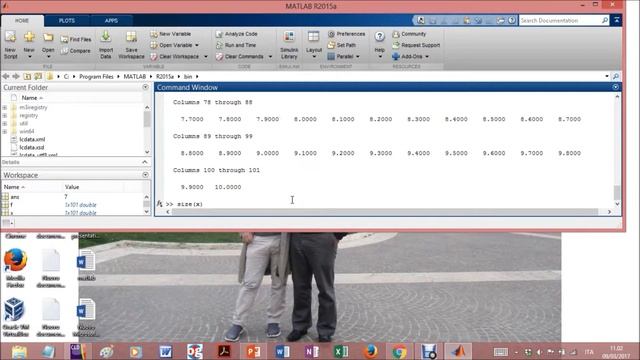Click Set Path
The width and height of the screenshot is (640, 360).
342,45
